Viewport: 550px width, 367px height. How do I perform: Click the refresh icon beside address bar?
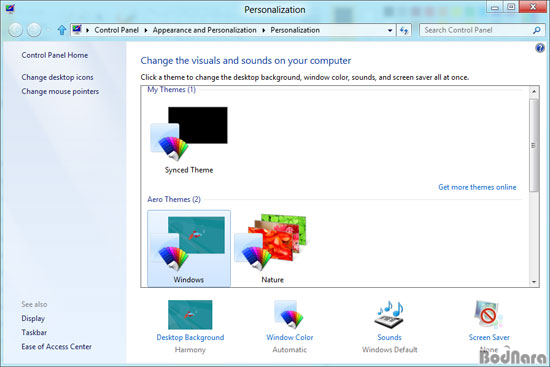pos(404,31)
